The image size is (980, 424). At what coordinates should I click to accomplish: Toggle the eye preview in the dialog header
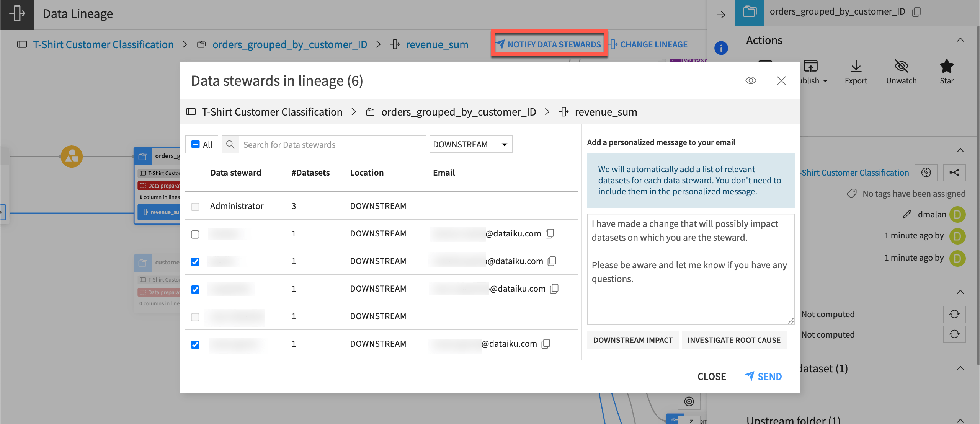click(x=750, y=80)
